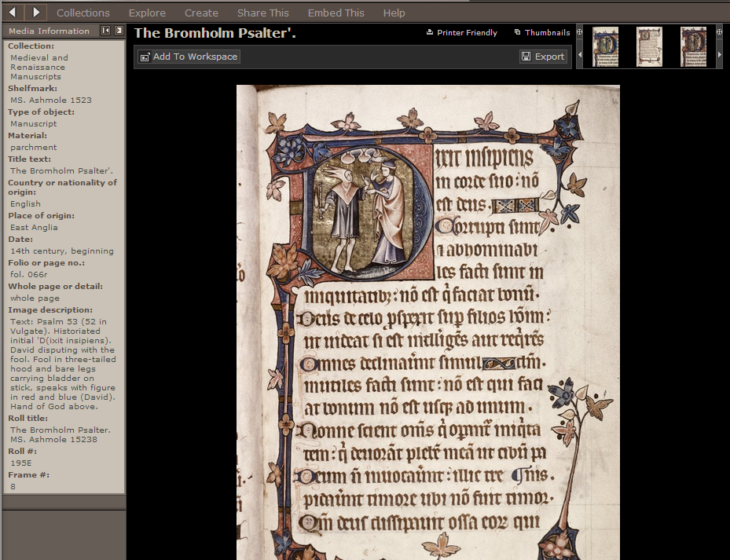Collapse the Media Information panel to the left
The image size is (730, 560).
point(106,31)
